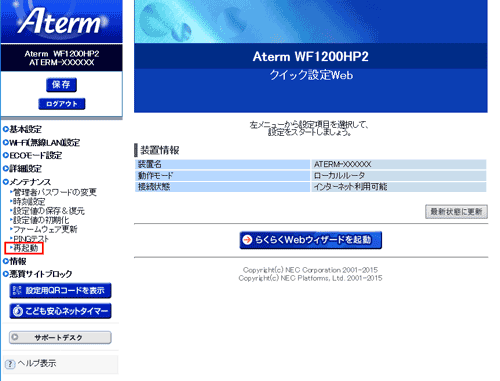The width and height of the screenshot is (500, 381).
Task: Click the 装置名 label cell
Action: (223, 164)
